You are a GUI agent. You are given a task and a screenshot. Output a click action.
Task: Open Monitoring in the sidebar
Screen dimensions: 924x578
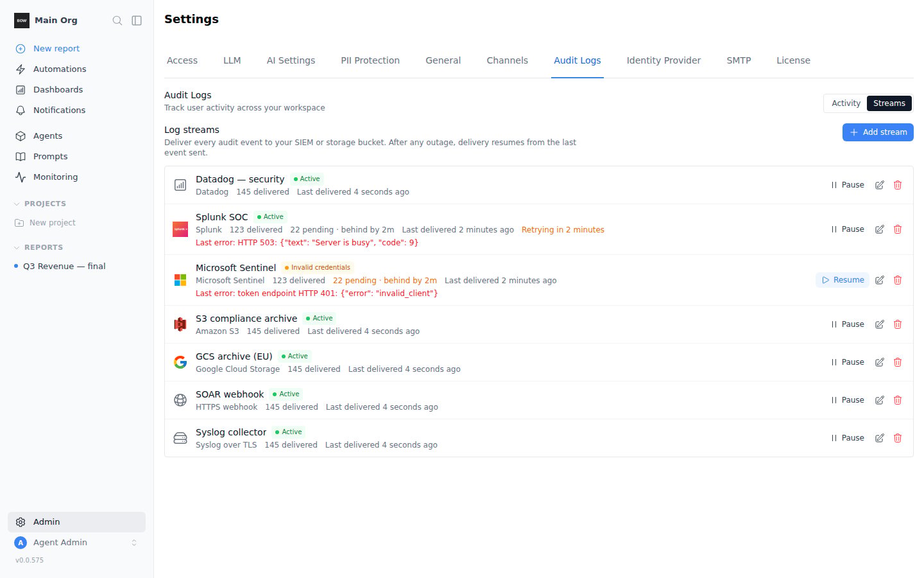point(76,177)
